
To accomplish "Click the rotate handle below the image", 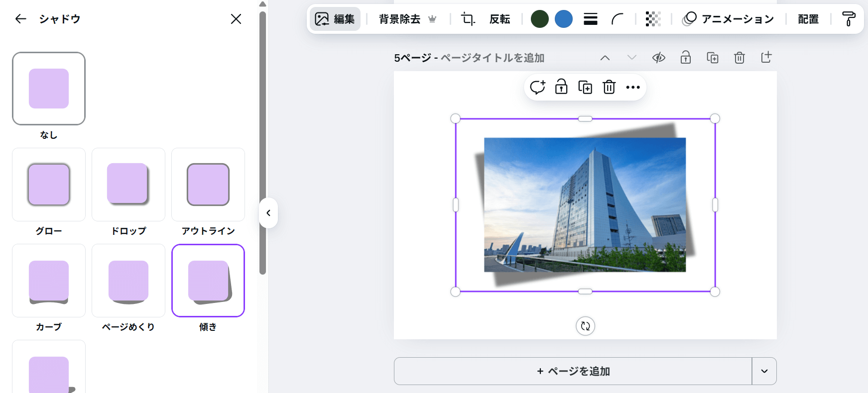I will tap(586, 326).
